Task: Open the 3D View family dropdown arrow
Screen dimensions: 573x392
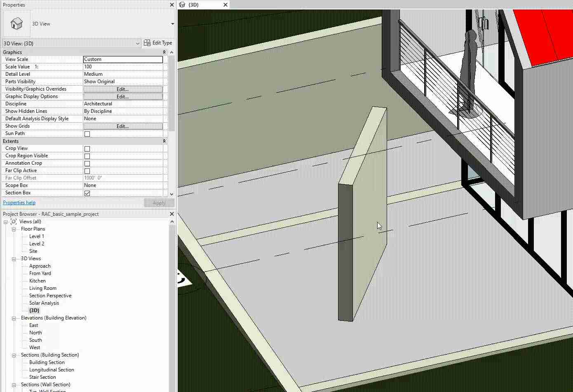Action: point(173,23)
